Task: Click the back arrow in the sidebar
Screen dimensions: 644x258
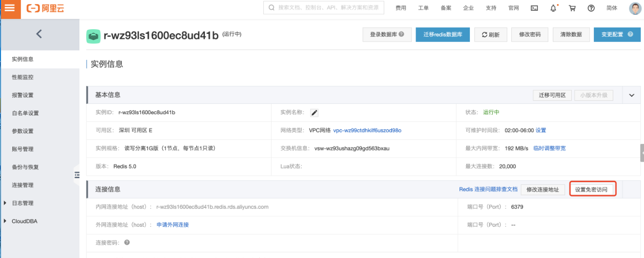Action: (39, 34)
